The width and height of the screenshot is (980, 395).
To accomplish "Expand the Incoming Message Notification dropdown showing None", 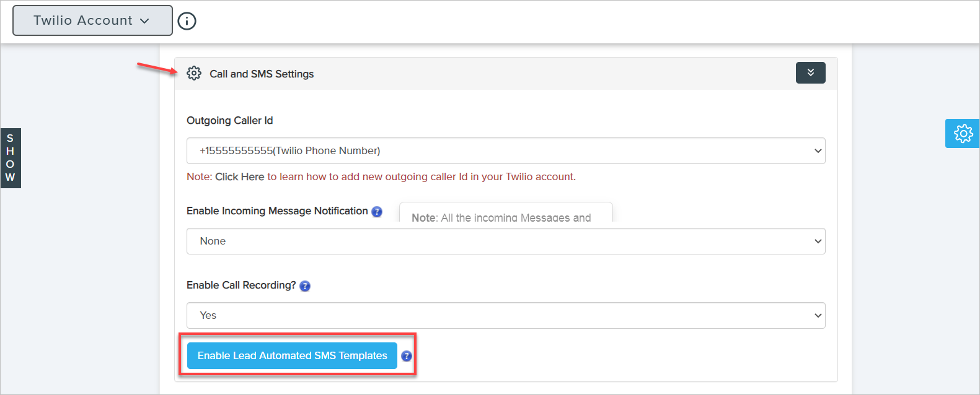I will (505, 241).
